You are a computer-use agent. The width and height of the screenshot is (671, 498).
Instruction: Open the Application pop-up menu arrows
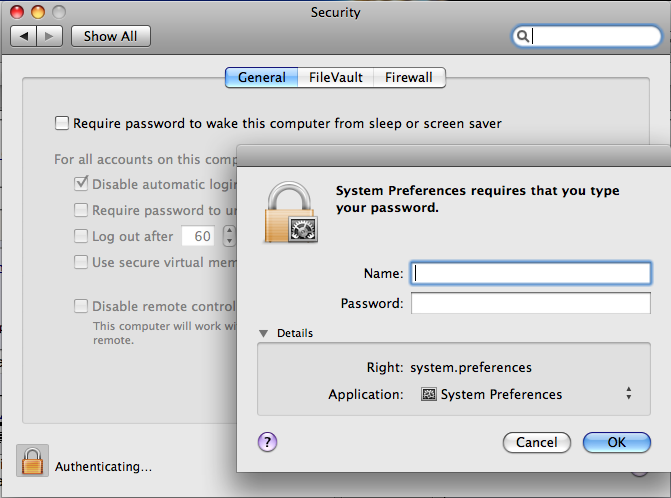[x=628, y=394]
